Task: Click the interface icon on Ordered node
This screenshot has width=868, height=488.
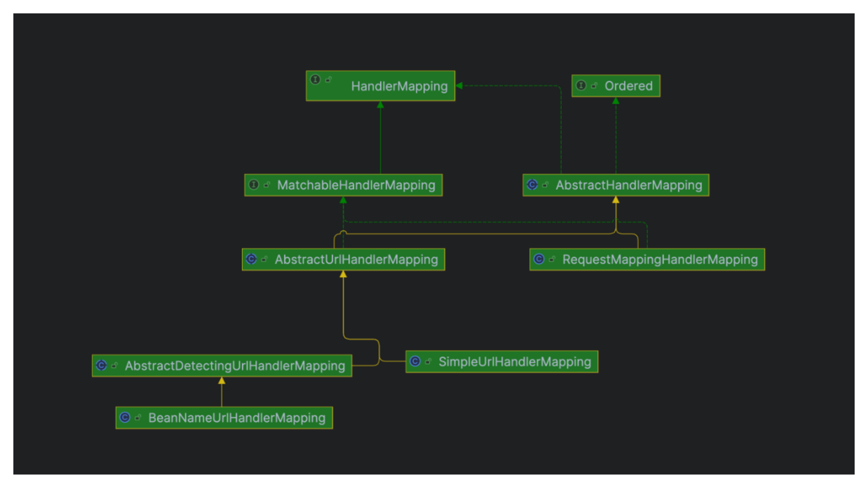Action: click(x=581, y=85)
